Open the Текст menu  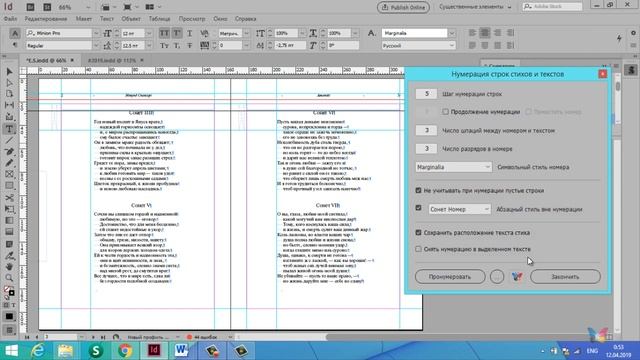(x=107, y=19)
